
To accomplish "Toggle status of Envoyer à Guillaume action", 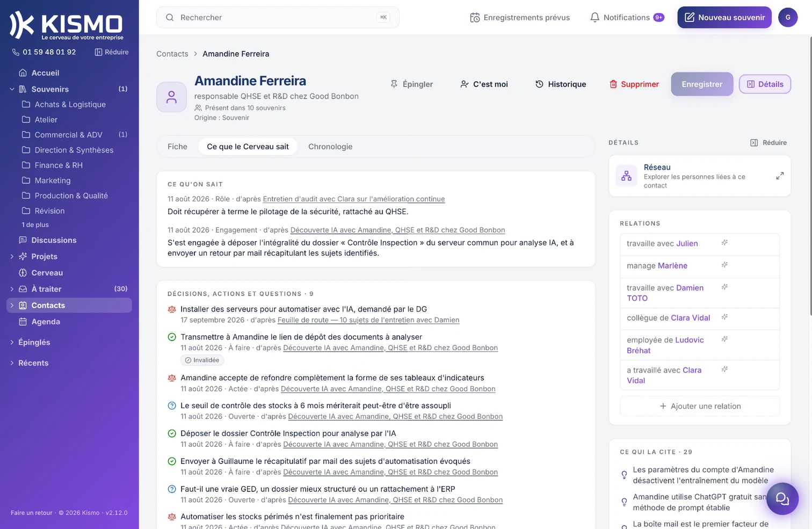I will click(x=172, y=461).
